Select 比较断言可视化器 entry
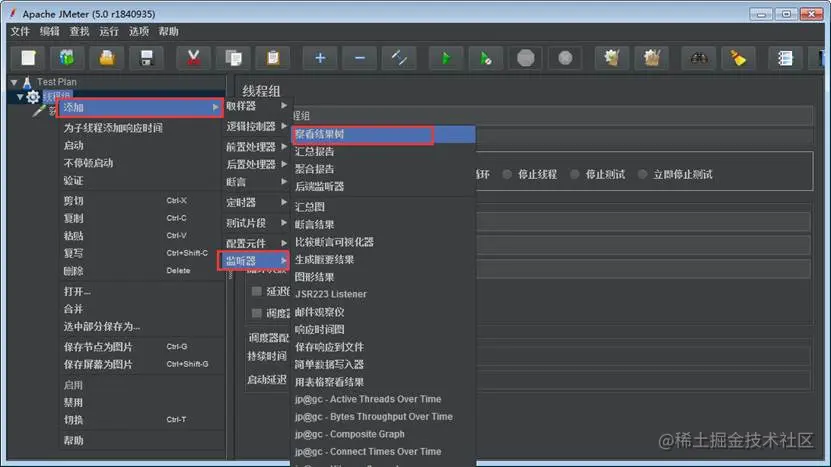 384,242
